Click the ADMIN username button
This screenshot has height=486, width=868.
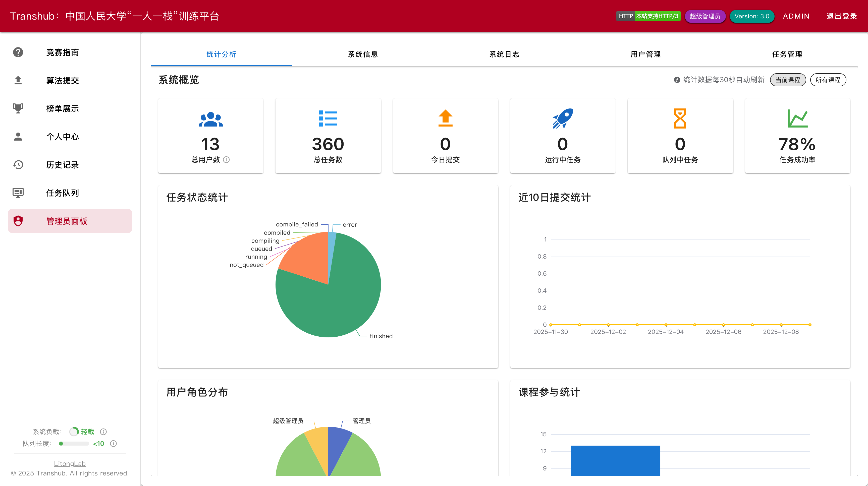tap(796, 16)
